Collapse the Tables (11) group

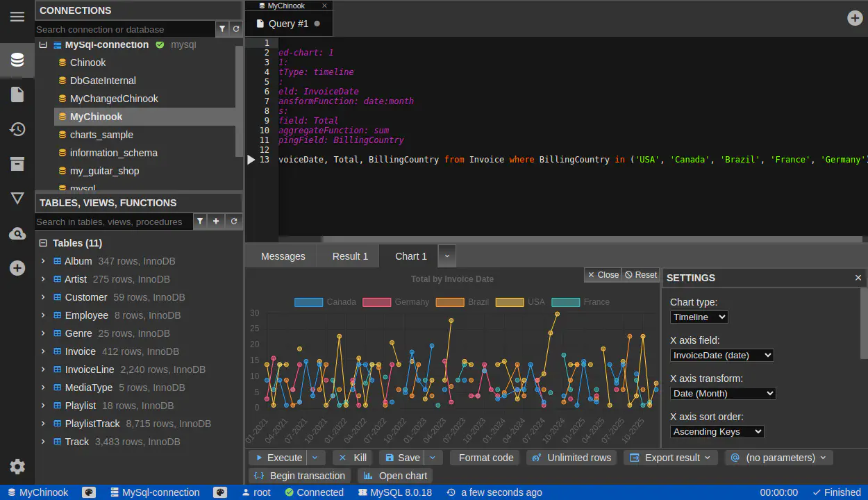(x=43, y=243)
